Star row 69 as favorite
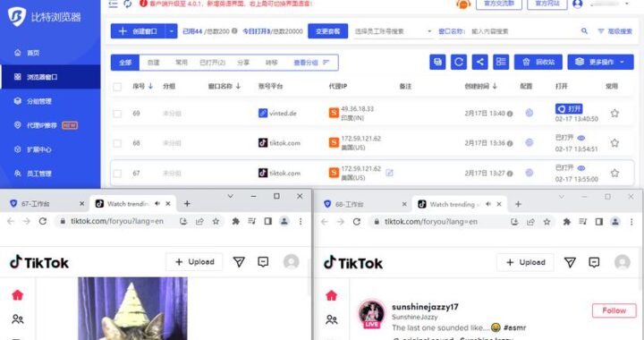 point(614,114)
